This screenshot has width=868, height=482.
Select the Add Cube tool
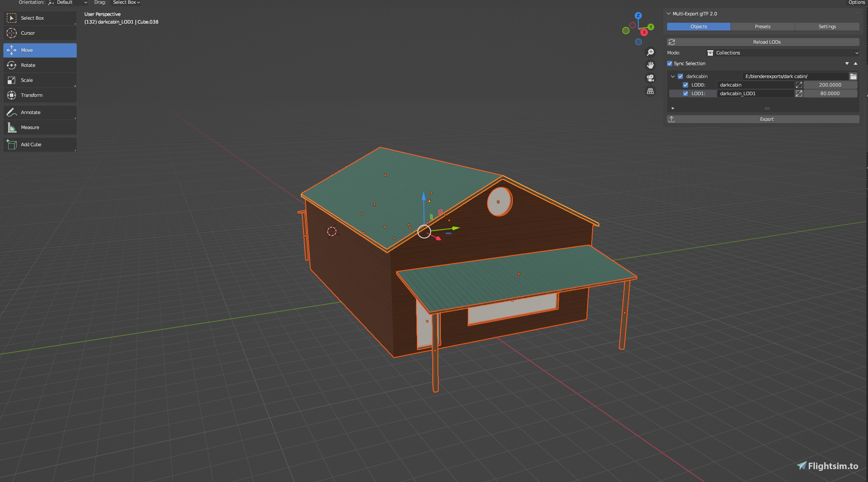coord(40,145)
